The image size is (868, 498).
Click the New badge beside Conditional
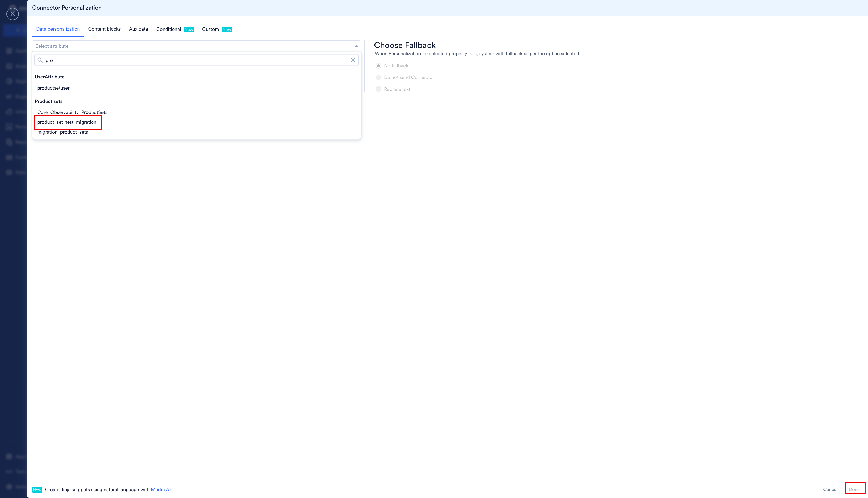coord(189,30)
